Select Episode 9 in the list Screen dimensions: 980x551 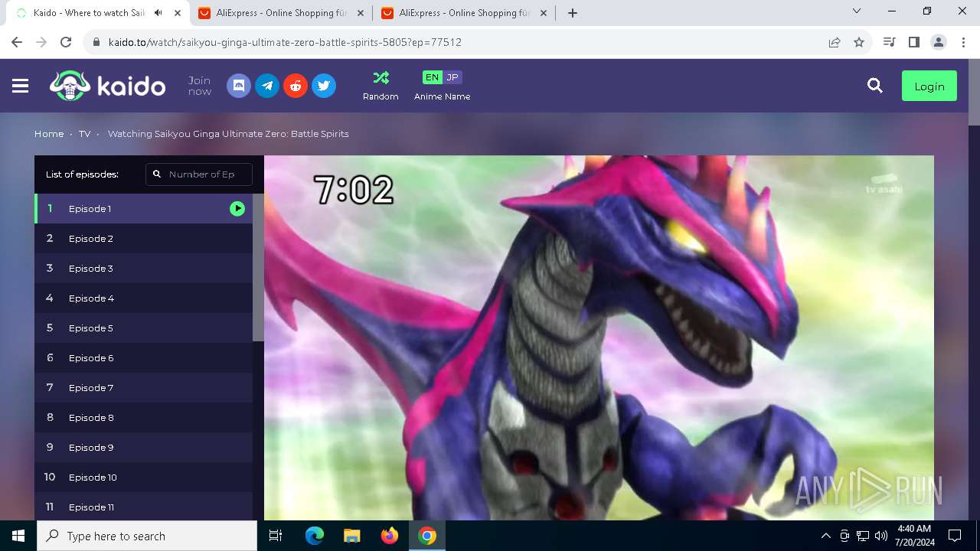click(x=143, y=447)
